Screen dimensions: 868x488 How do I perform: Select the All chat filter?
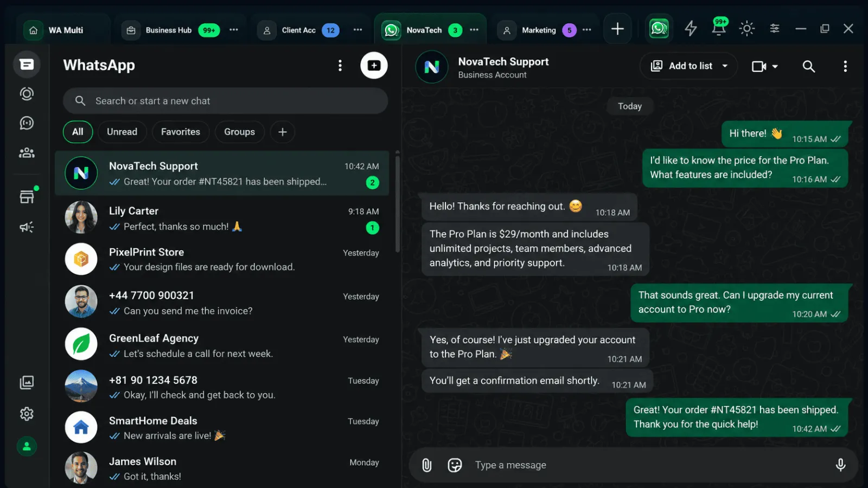pos(78,132)
